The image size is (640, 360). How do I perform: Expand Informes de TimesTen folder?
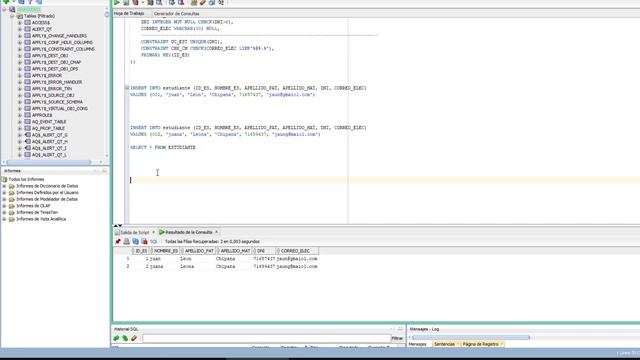pos(4,213)
